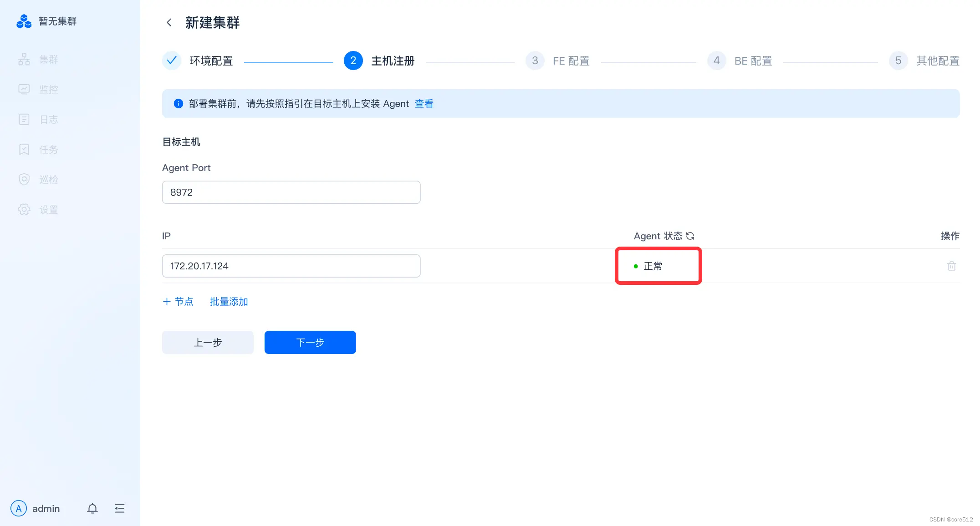Add a node with the + 节点 link
The width and height of the screenshot is (980, 526).
coord(178,301)
